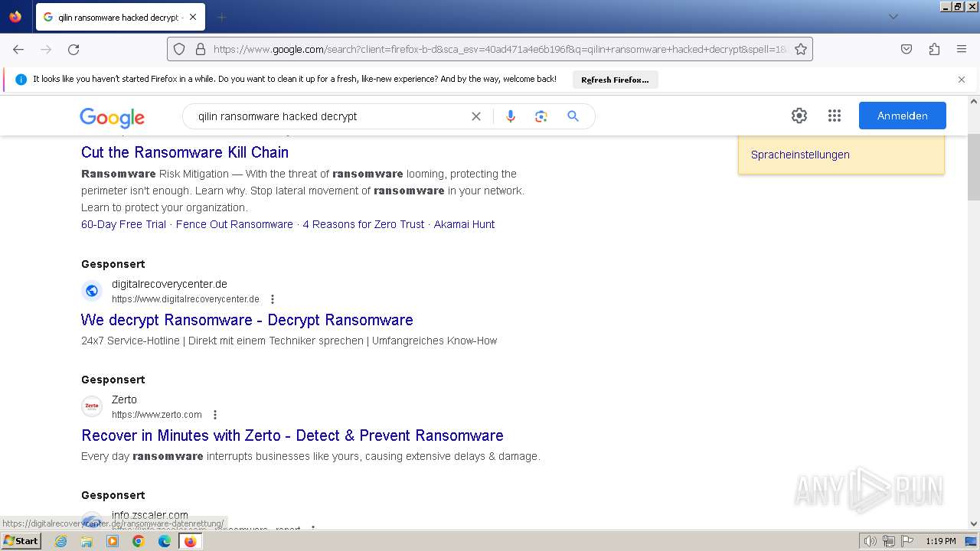This screenshot has height=551, width=980.
Task: Start voice search with microphone icon
Action: [x=511, y=116]
